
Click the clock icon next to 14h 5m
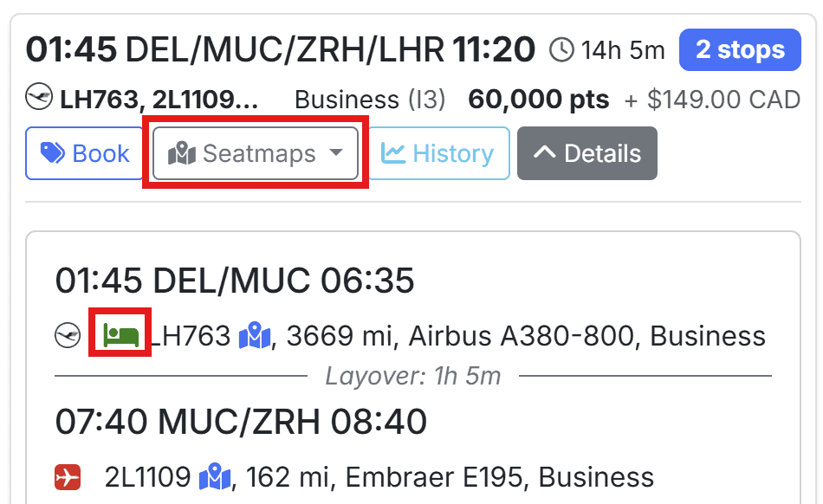click(x=561, y=50)
